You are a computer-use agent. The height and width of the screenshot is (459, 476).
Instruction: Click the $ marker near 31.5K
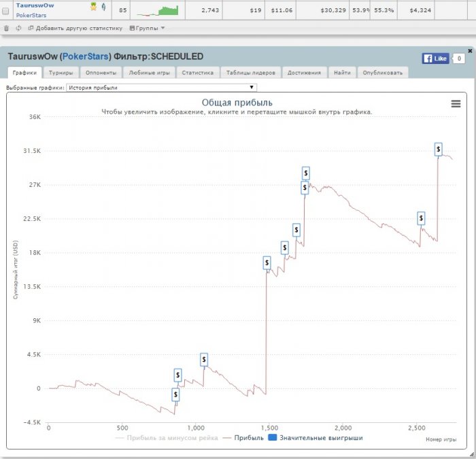coord(438,149)
